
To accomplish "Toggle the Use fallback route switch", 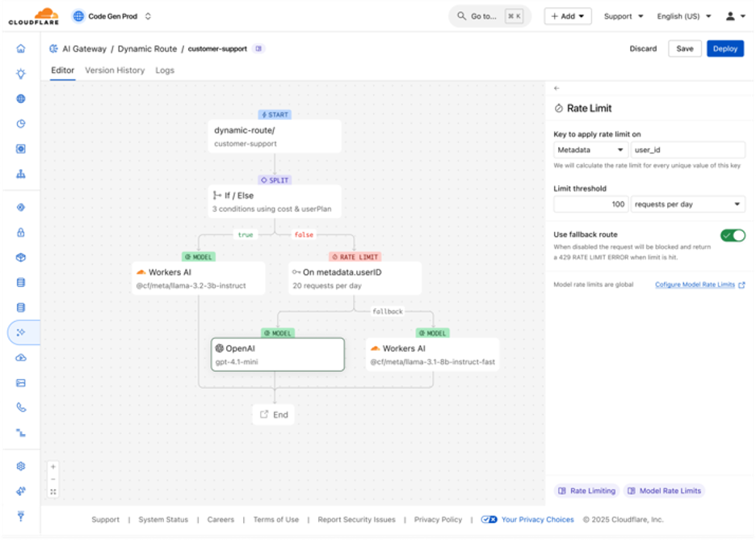I will tap(733, 235).
